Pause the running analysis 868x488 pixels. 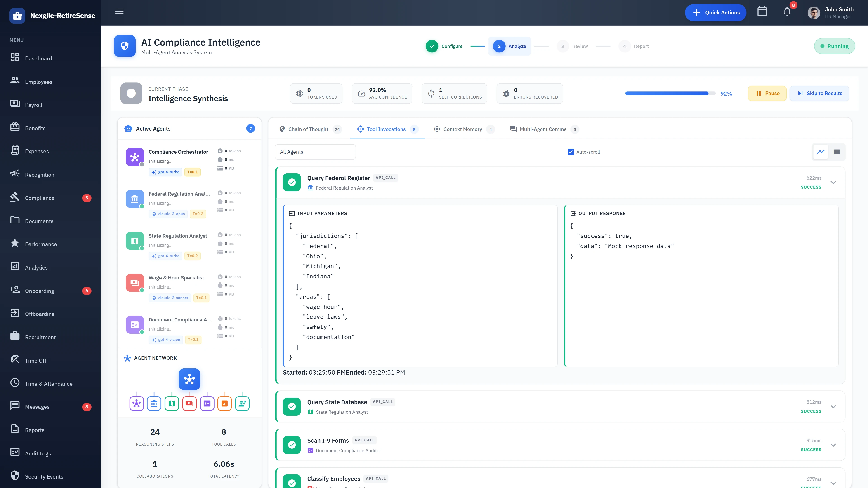[x=767, y=93]
